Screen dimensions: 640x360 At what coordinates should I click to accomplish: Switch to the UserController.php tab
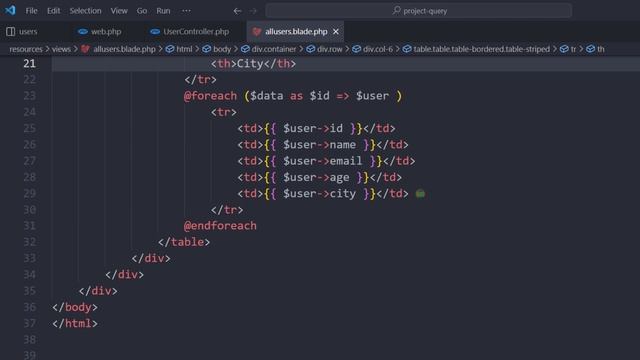196,31
